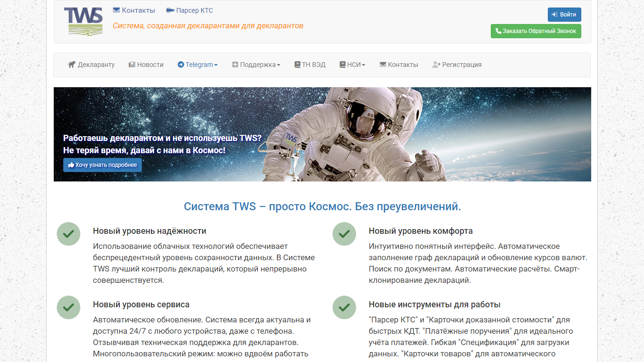Open the ТН ВЭД menu item
Screen dimensions: 644x362
click(310, 65)
